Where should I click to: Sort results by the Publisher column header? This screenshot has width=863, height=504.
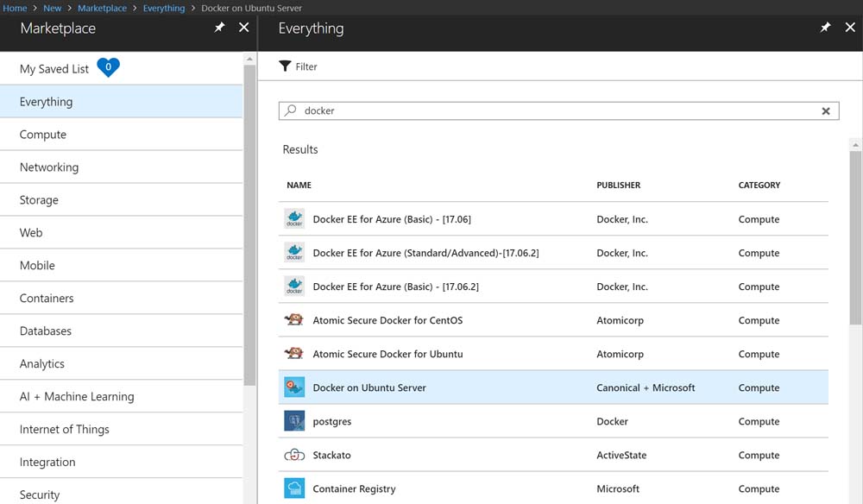pyautogui.click(x=618, y=186)
